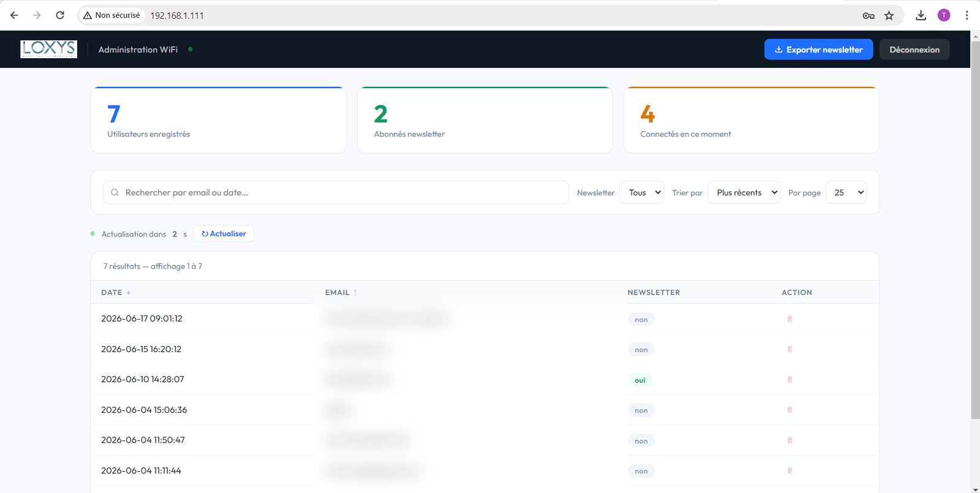Click the ACTION column header
Viewport: 980px width, 493px height.
click(x=797, y=293)
